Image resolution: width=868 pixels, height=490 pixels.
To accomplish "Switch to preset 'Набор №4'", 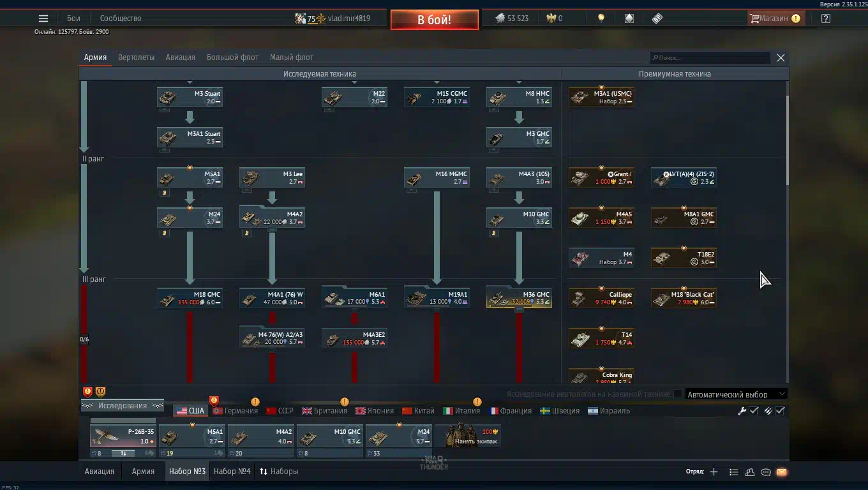I will coord(232,471).
